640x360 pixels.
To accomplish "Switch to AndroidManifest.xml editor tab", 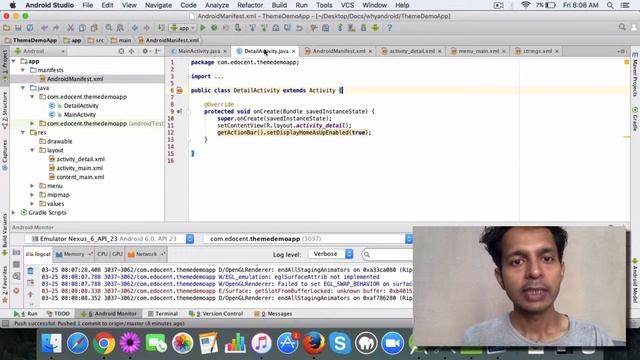I will coord(338,51).
